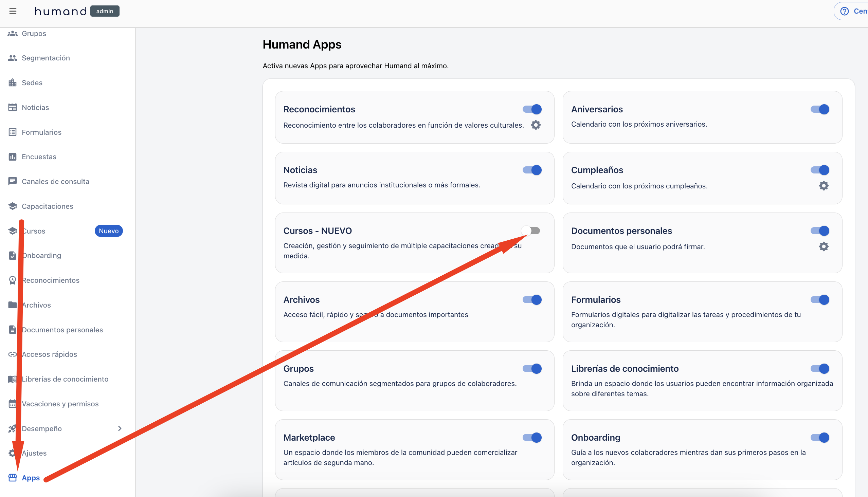
Task: Click the Encuestas chart icon in sidebar
Action: point(13,157)
